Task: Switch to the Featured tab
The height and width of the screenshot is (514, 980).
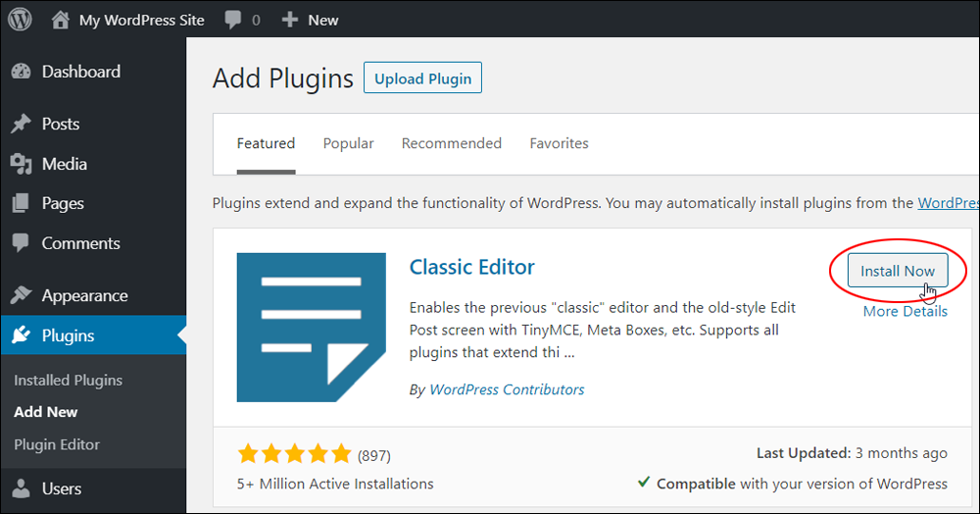Action: [x=266, y=143]
